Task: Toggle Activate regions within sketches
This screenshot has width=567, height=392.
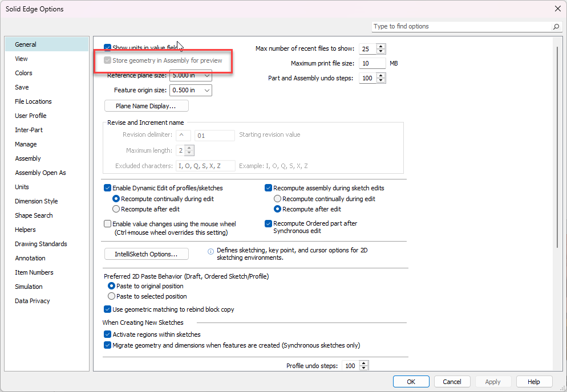Action: point(107,334)
